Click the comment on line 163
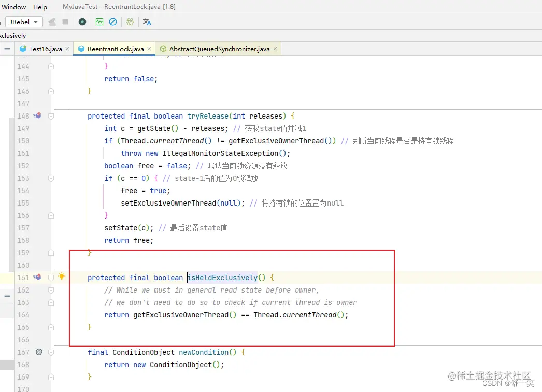This screenshot has width=542, height=392. coord(231,302)
